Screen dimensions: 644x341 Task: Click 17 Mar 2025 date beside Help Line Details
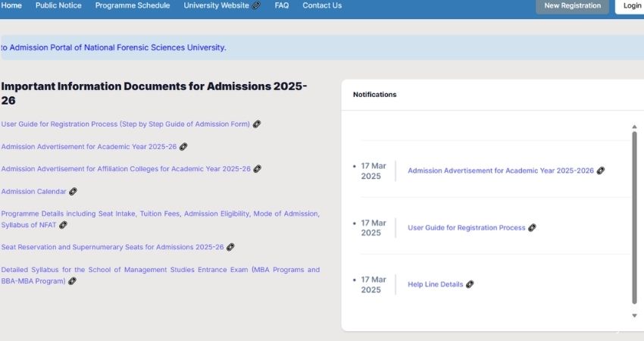(374, 285)
